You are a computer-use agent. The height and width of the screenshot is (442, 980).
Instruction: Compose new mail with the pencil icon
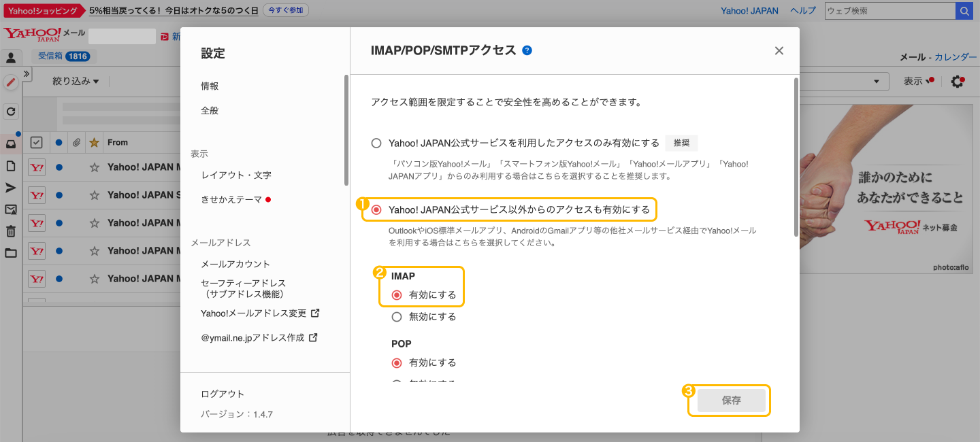point(11,83)
